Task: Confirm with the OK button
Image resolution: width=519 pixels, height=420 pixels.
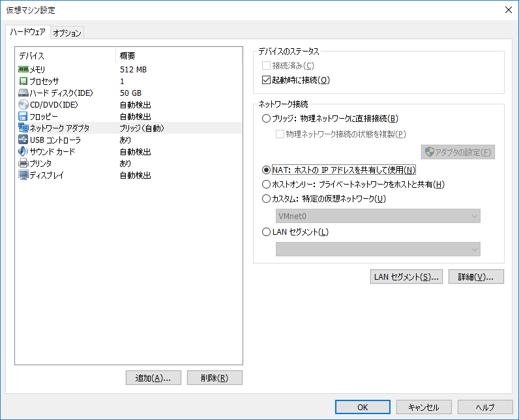Action: point(363,407)
